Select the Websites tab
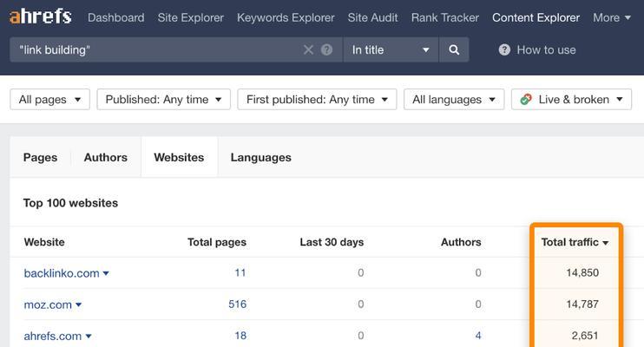This screenshot has width=644, height=347. (x=179, y=157)
